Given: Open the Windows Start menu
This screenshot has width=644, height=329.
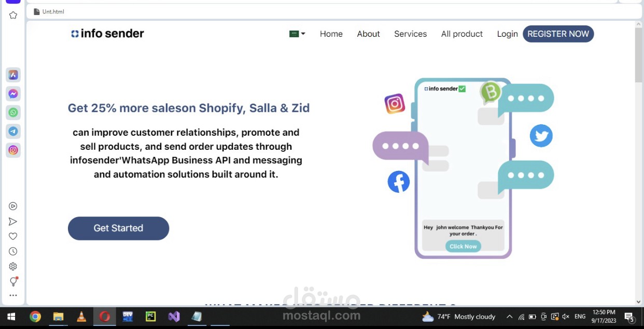Looking at the screenshot, I should point(11,317).
